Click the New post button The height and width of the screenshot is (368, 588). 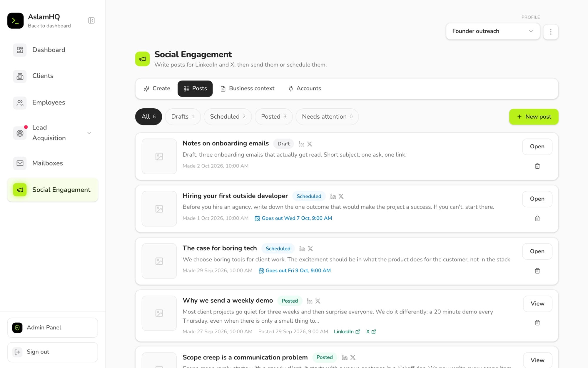pos(534,117)
